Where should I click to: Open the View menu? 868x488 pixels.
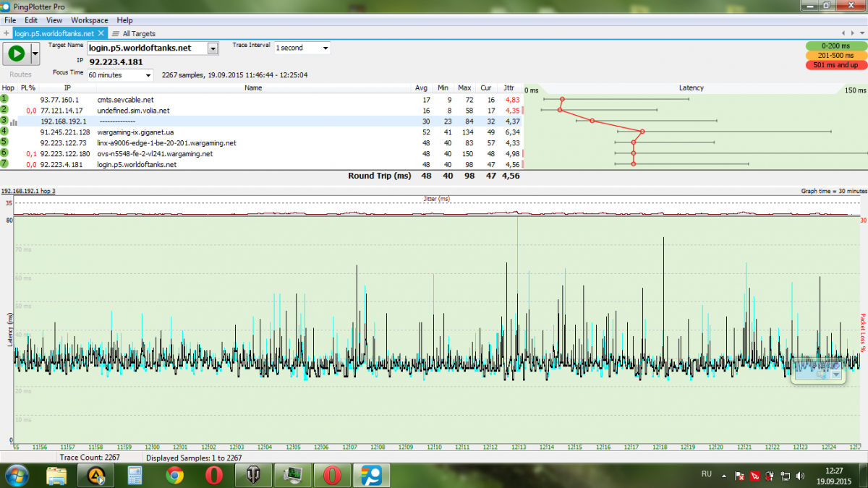click(54, 20)
